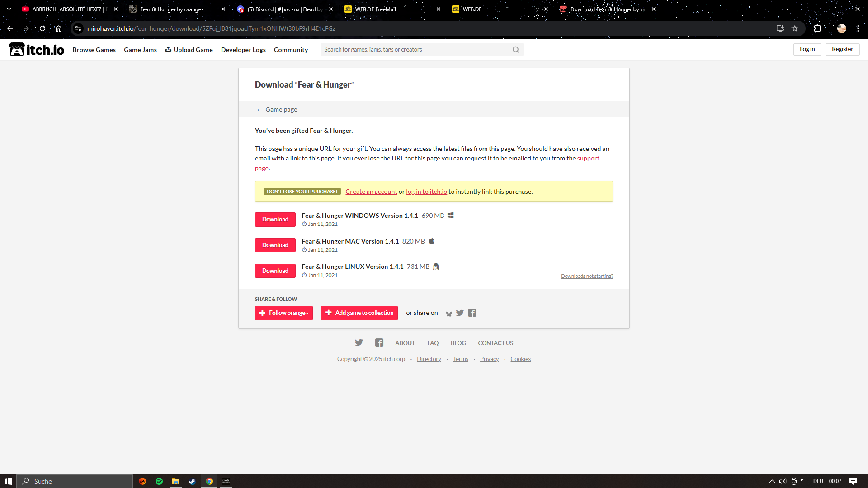Open the Windows Start menu

click(x=8, y=481)
